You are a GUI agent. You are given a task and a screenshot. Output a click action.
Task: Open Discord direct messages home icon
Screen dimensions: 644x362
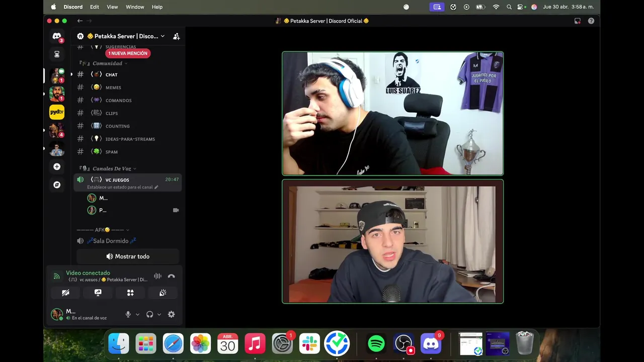(x=57, y=36)
